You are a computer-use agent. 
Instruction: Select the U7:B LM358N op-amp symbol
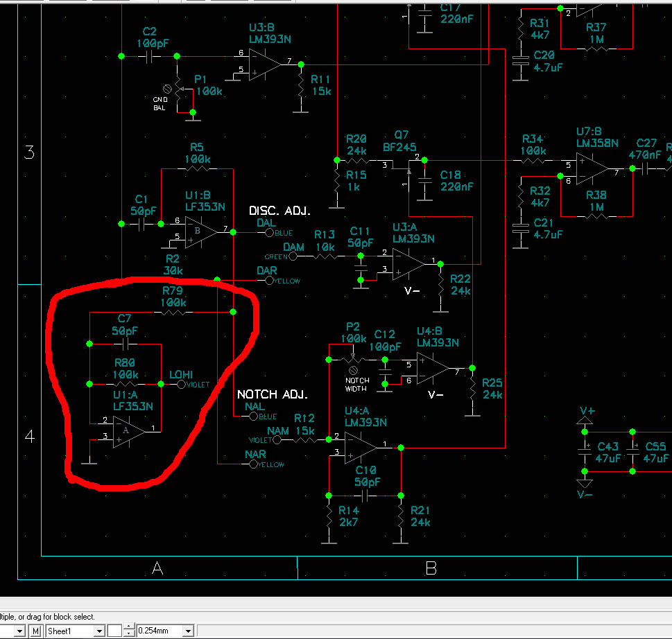592,168
